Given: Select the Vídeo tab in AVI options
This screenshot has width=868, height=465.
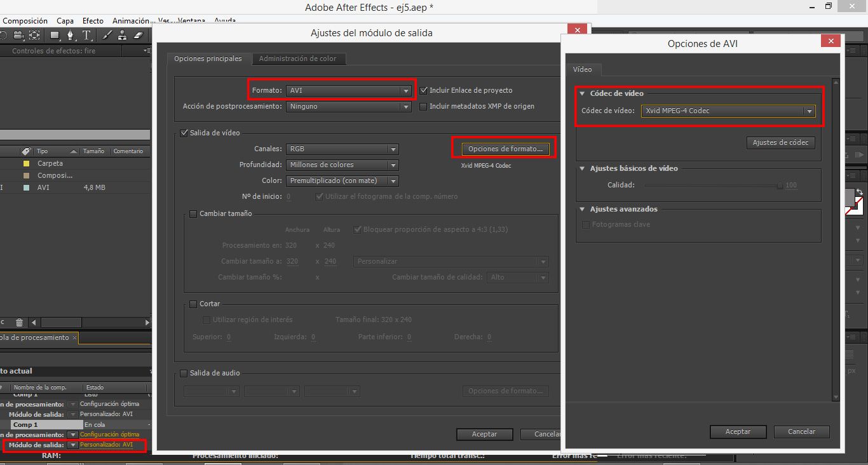Looking at the screenshot, I should (x=583, y=69).
